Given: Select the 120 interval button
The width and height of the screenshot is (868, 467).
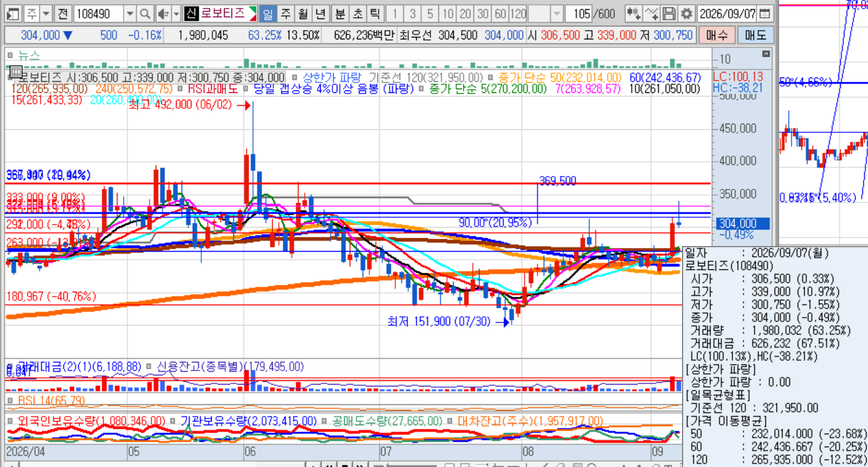Looking at the screenshot, I should coord(518,14).
